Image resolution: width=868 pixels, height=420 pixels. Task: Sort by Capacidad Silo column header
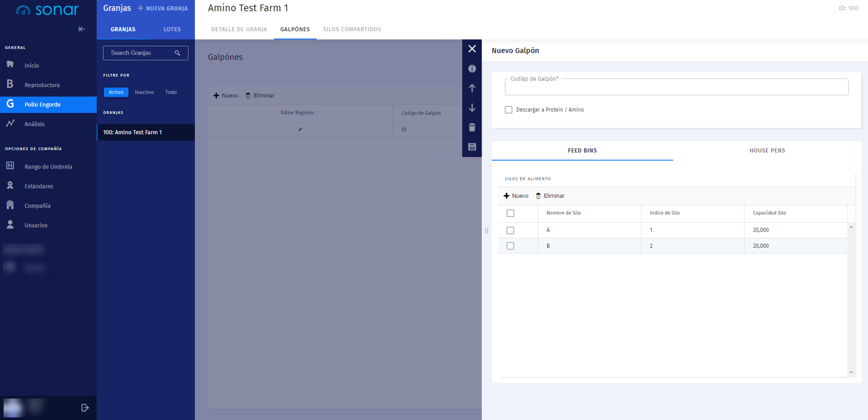[x=796, y=213]
